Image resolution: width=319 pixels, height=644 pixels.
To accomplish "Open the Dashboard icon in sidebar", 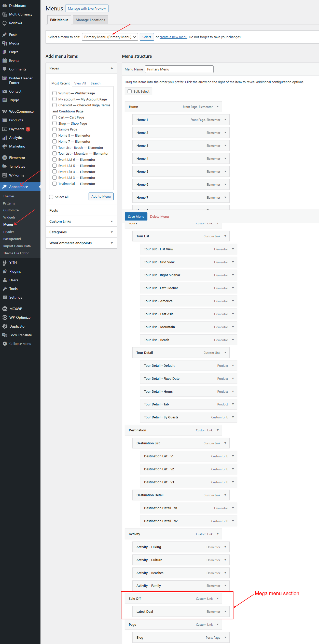I will 5,6.
